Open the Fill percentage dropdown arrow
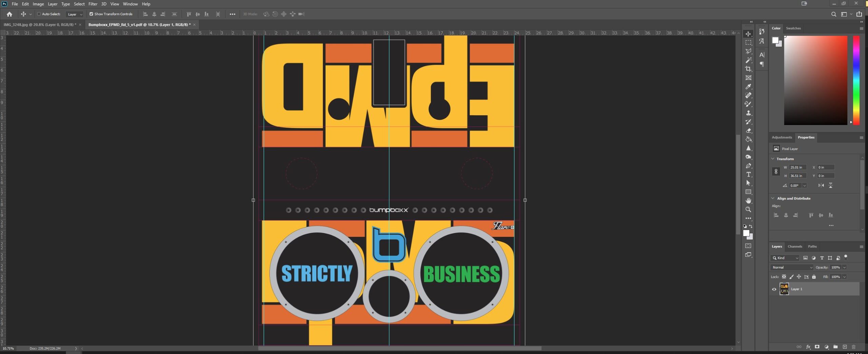This screenshot has width=868, height=354. [x=845, y=277]
